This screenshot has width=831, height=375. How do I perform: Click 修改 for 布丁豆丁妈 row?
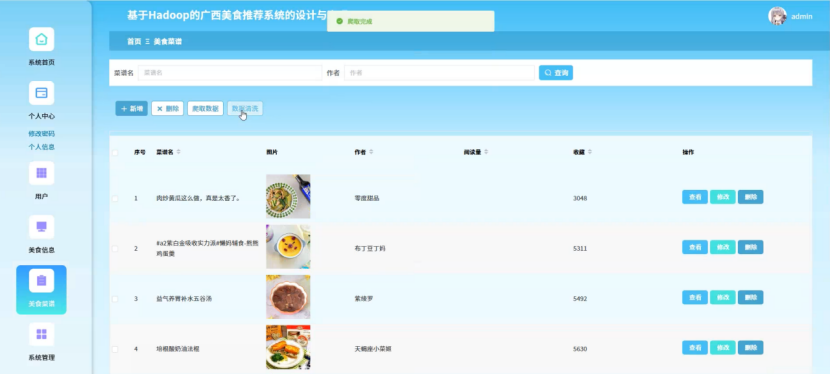coord(723,247)
